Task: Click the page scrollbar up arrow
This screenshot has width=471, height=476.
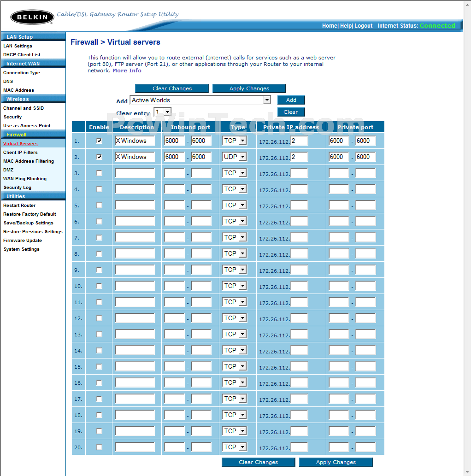Action: point(468,4)
